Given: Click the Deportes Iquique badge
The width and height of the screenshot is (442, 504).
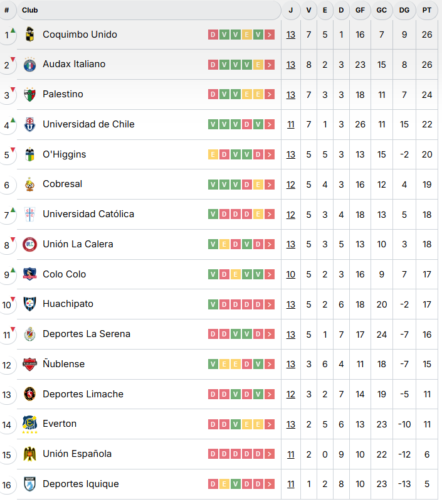Looking at the screenshot, I should tap(29, 484).
